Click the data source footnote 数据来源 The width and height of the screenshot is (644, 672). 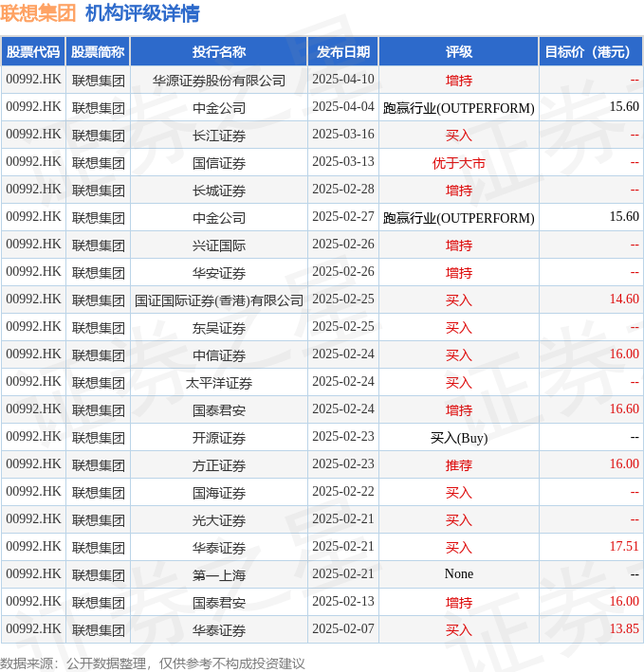pos(152,663)
